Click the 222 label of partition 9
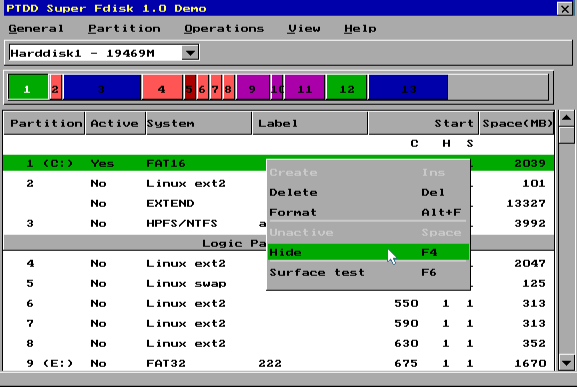579x387 pixels. [x=270, y=363]
